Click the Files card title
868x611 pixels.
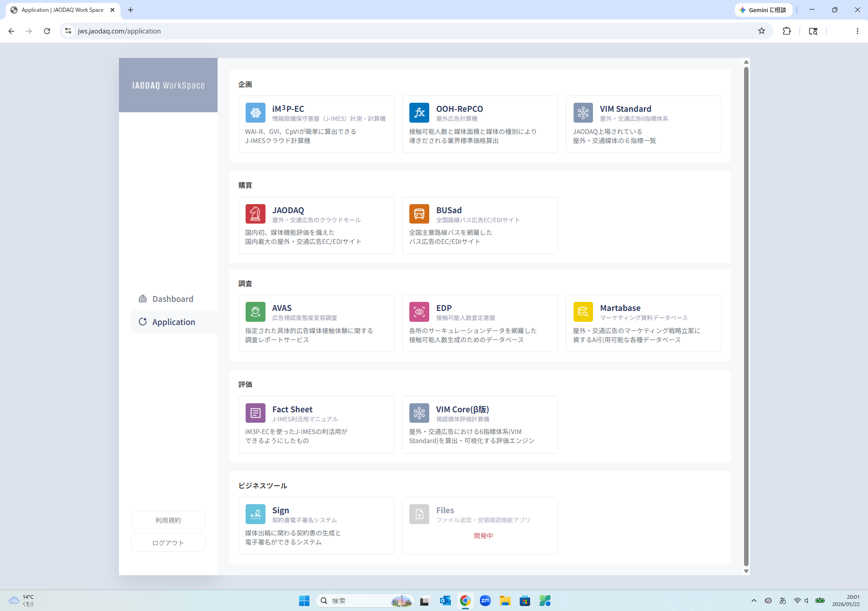coord(445,510)
